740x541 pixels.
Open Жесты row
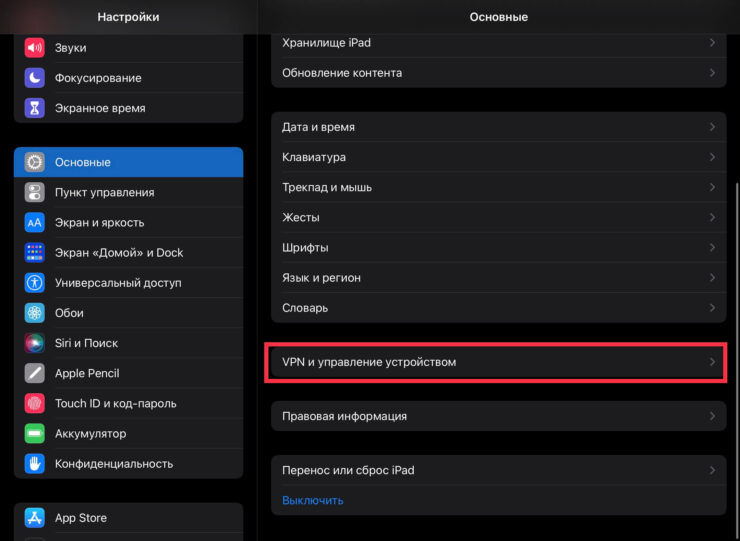click(x=498, y=218)
